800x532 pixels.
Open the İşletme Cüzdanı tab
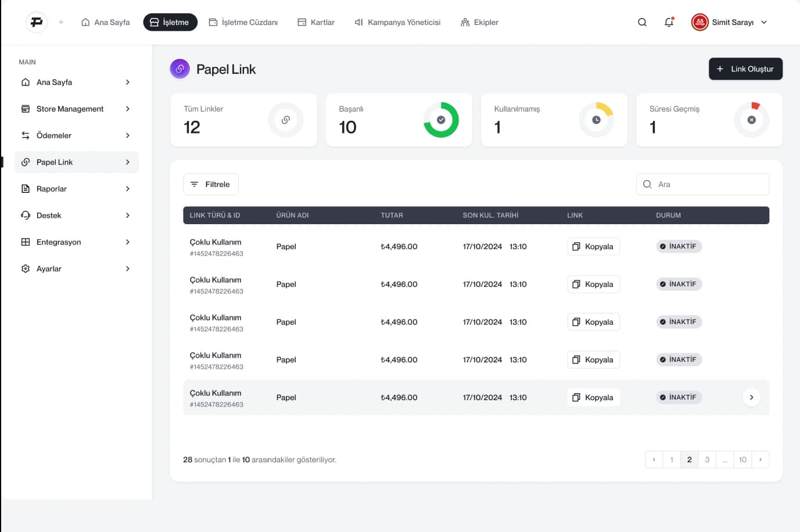click(243, 22)
